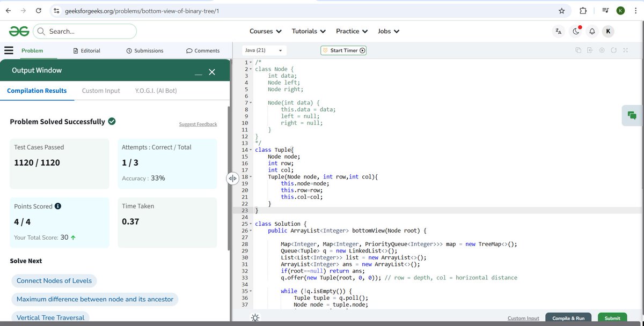Open notifications via the bell icon
This screenshot has width=644, height=326.
[x=592, y=31]
